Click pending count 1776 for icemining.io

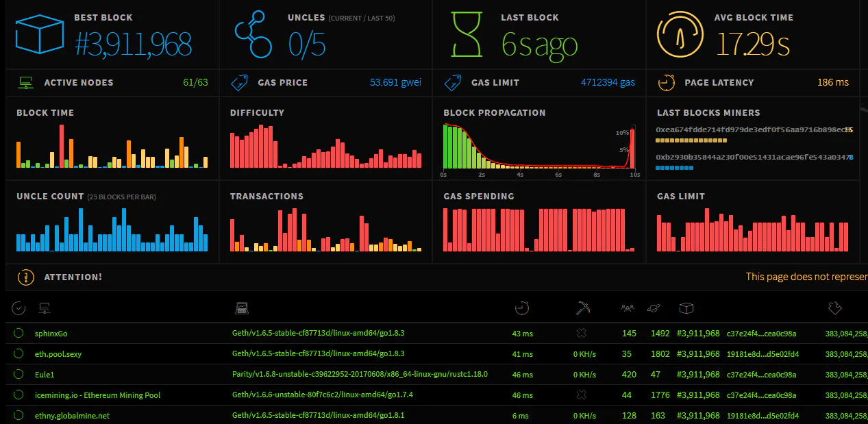[x=660, y=395]
